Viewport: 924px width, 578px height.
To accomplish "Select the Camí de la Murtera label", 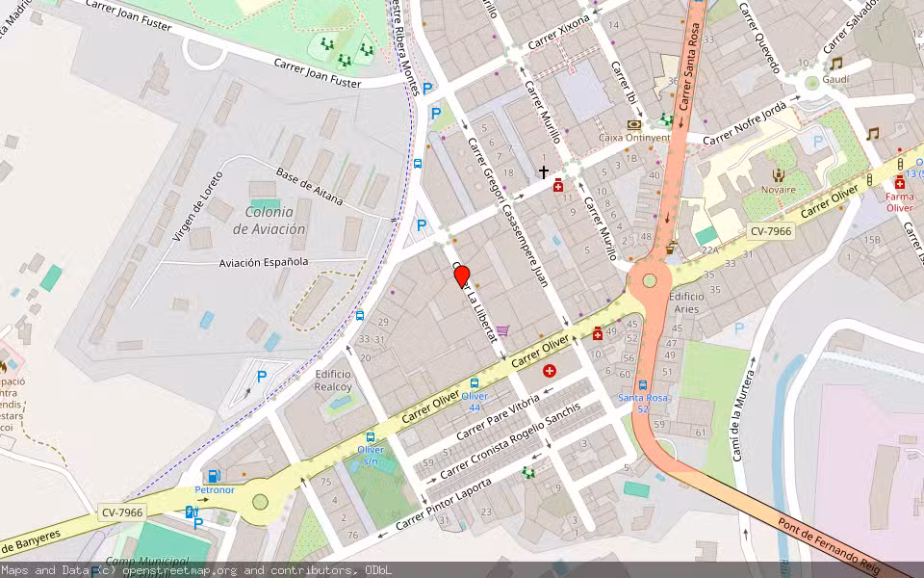I will tap(742, 416).
